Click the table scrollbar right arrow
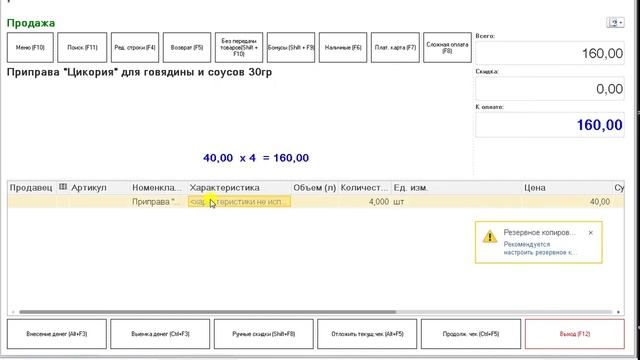This screenshot has width=640, height=360. [x=618, y=312]
